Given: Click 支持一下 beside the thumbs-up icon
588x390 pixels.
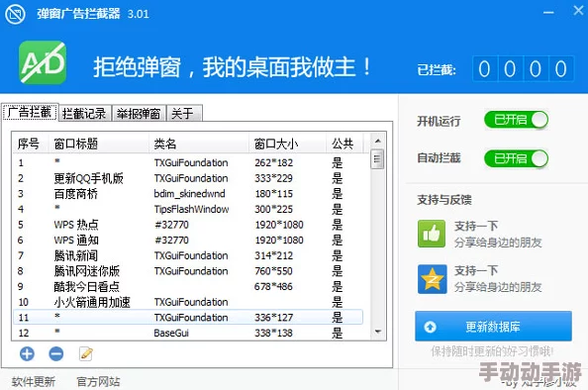Looking at the screenshot, I should [476, 226].
